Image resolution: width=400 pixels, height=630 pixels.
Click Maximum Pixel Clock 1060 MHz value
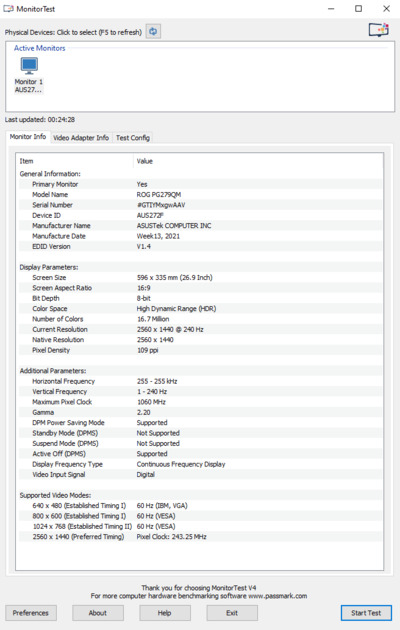[x=151, y=402]
